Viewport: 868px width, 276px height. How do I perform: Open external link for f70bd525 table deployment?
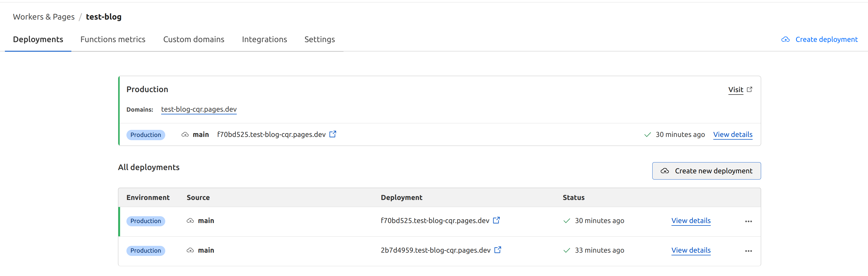(496, 220)
